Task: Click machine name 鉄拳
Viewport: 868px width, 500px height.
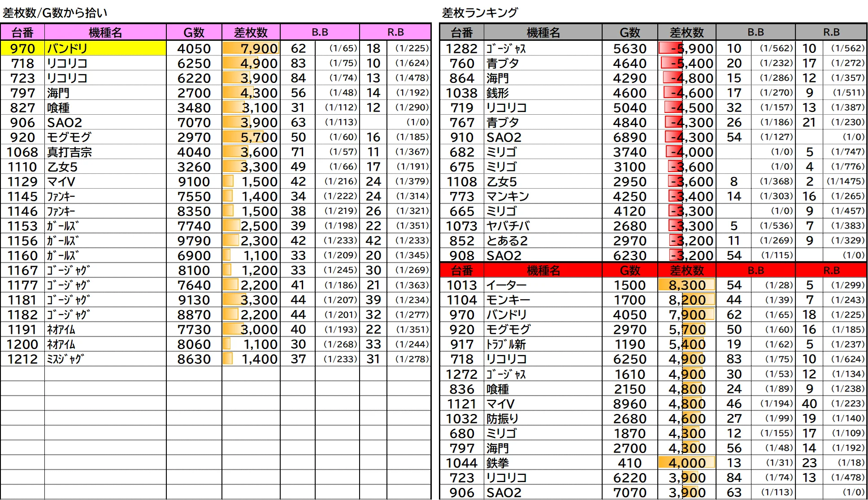Action: 498,463
